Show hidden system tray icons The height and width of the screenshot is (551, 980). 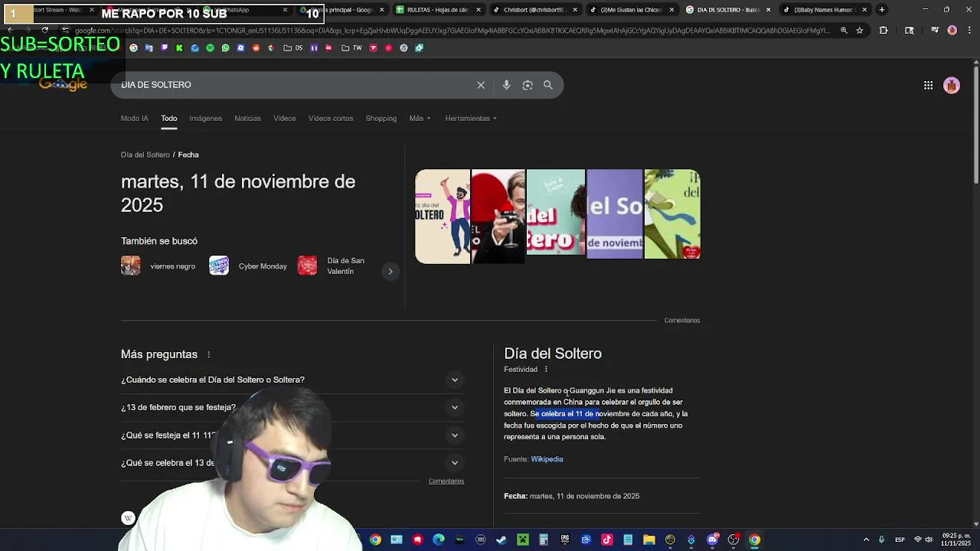[x=866, y=540]
